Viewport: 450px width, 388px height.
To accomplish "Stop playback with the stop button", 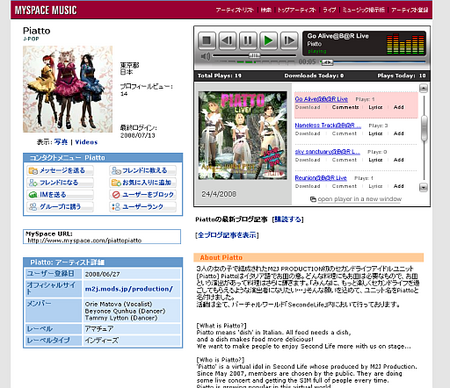I will [207, 41].
